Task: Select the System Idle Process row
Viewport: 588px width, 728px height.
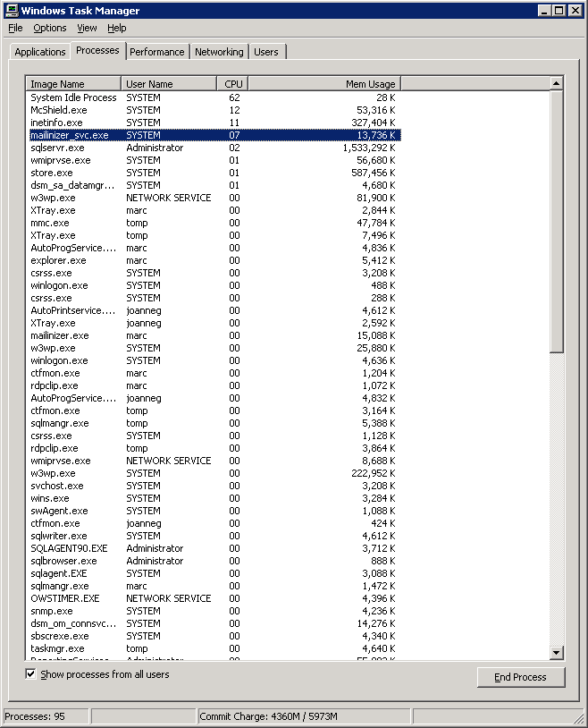Action: pos(214,97)
